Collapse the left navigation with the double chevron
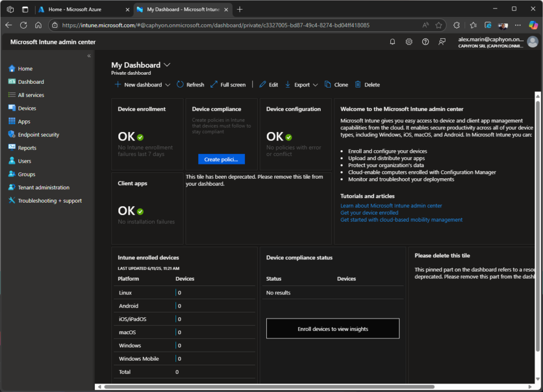Image resolution: width=543 pixels, height=392 pixels. [89, 55]
